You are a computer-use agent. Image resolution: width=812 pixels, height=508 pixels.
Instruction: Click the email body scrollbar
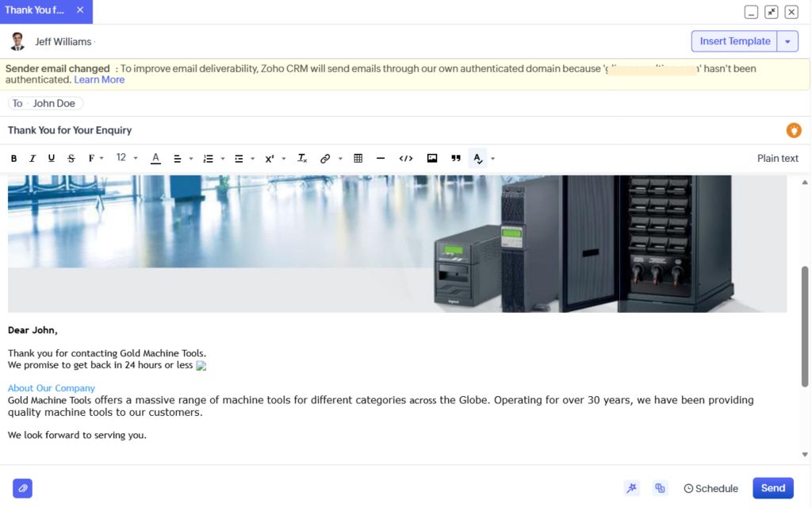(805, 326)
